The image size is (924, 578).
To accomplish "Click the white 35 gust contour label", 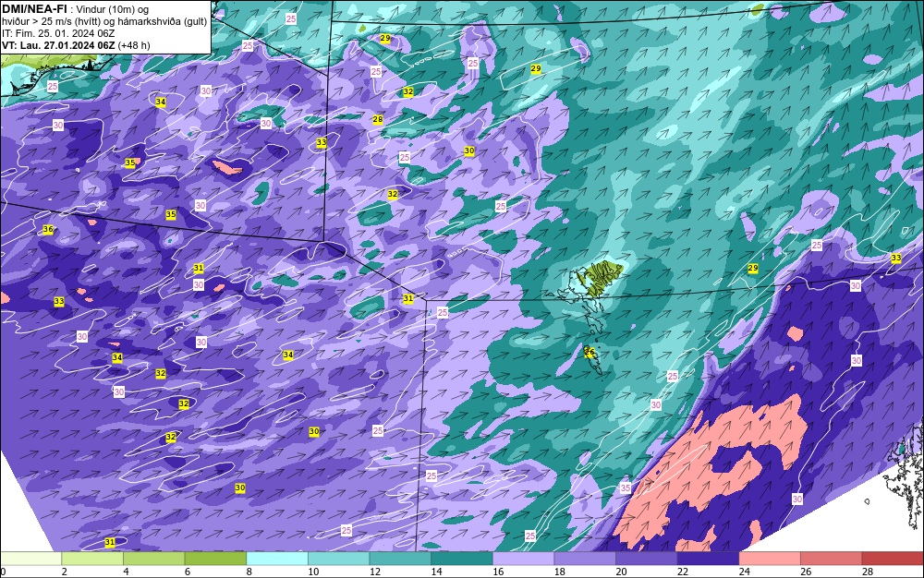I will (626, 488).
